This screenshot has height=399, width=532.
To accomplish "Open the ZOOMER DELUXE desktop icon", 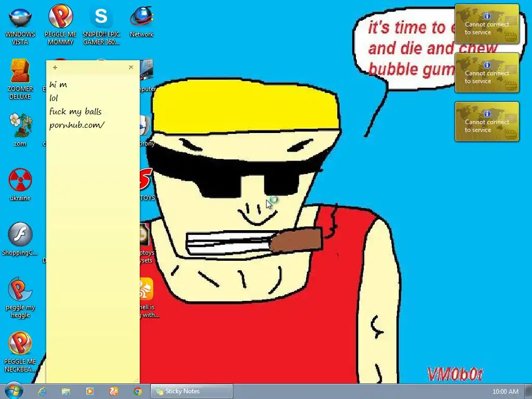I will 20,79.
